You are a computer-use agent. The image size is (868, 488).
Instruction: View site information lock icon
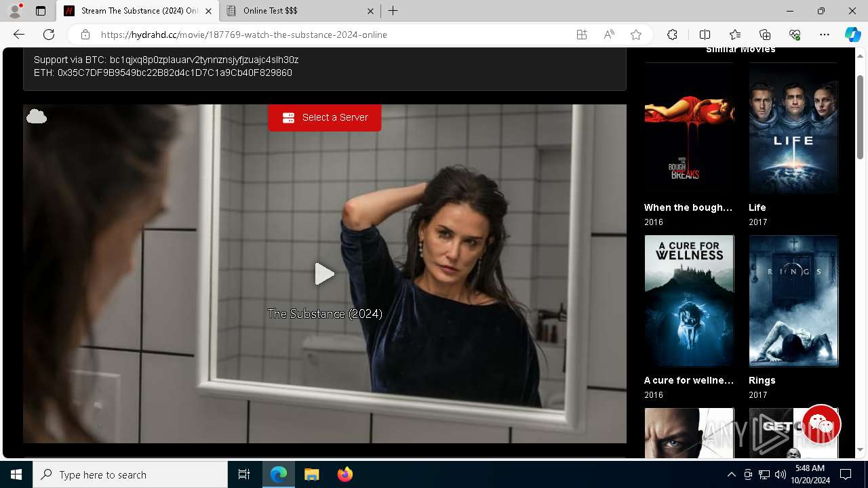pos(85,35)
